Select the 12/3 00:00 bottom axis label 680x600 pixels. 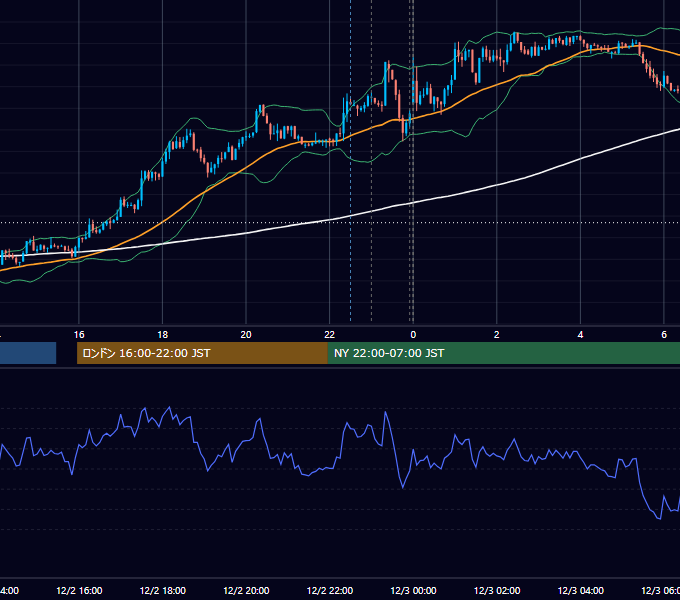click(413, 590)
